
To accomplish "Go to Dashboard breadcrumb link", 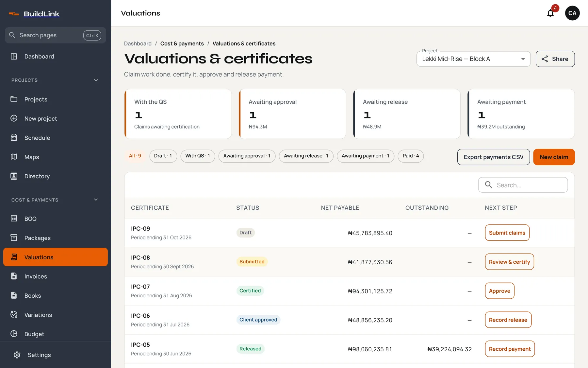I will point(138,44).
